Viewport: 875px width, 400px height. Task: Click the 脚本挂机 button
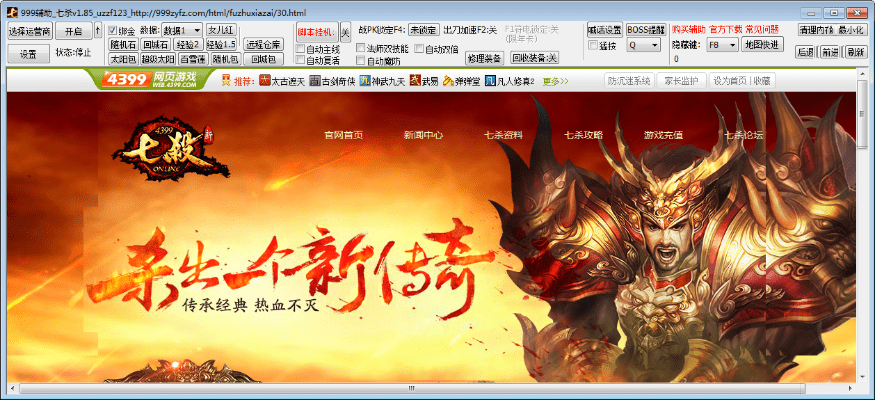coord(316,32)
